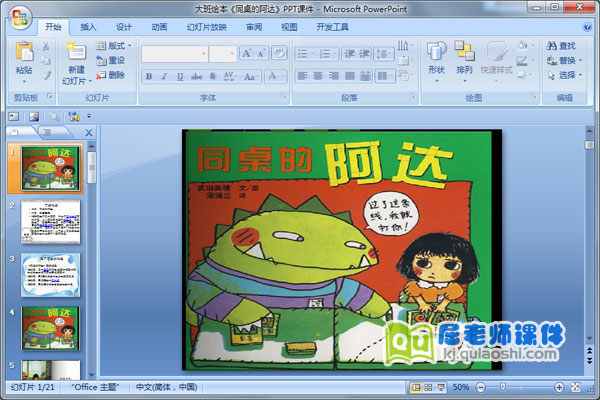The width and height of the screenshot is (600, 400).
Task: Click the zoom out minus button
Action: pyautogui.click(x=481, y=387)
